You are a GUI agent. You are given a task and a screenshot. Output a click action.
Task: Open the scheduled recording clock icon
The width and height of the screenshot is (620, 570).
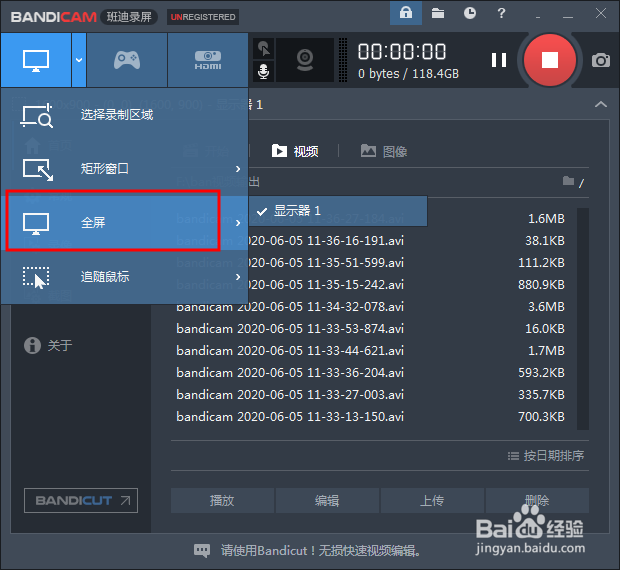[x=470, y=13]
